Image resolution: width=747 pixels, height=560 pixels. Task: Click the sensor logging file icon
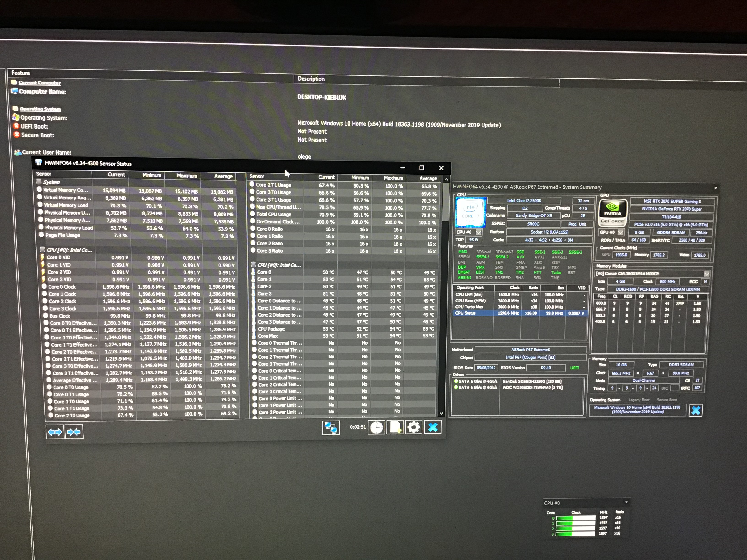[x=395, y=427]
